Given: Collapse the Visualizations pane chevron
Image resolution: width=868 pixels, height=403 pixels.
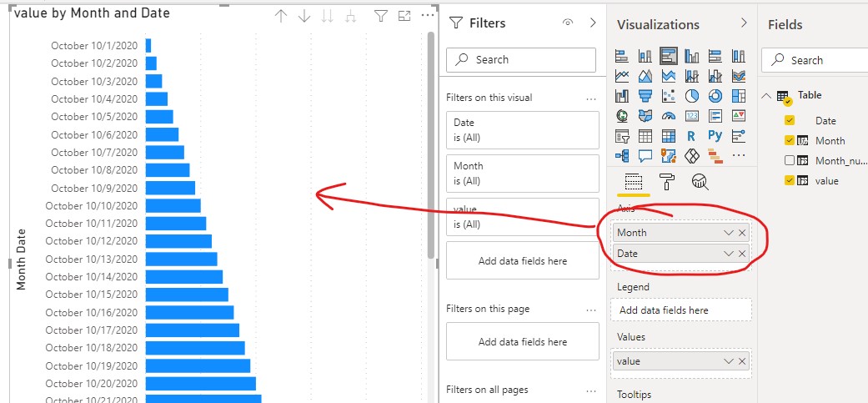Looking at the screenshot, I should tap(744, 23).
